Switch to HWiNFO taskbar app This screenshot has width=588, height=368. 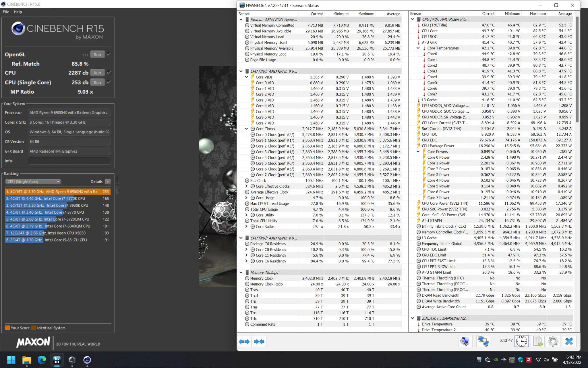click(57, 360)
